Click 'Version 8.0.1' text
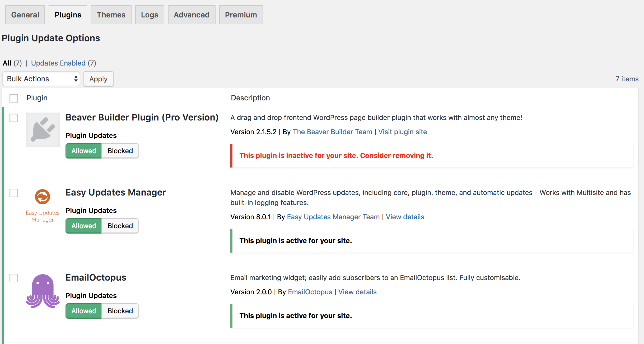This screenshot has width=644, height=344. click(250, 217)
